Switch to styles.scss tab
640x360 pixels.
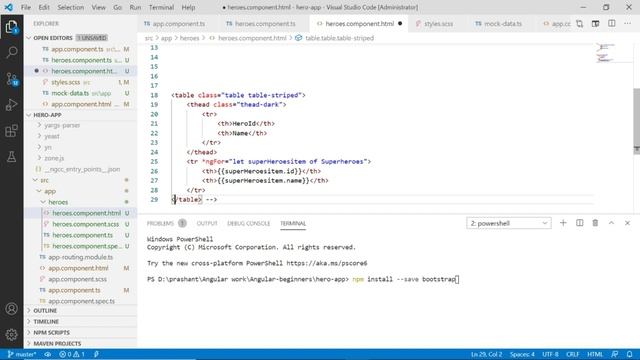(x=438, y=24)
